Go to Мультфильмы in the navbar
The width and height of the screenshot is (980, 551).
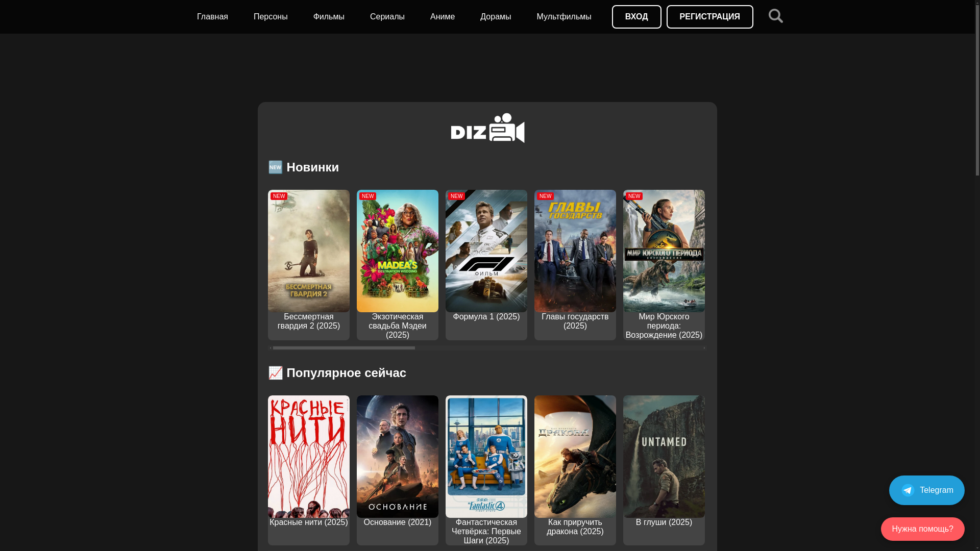(564, 17)
